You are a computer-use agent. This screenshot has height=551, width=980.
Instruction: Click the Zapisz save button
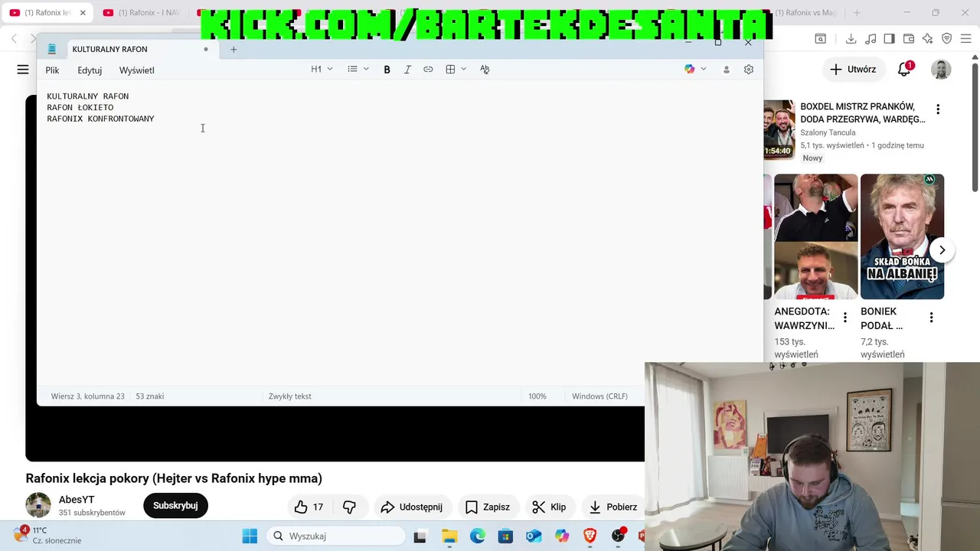[x=487, y=507]
